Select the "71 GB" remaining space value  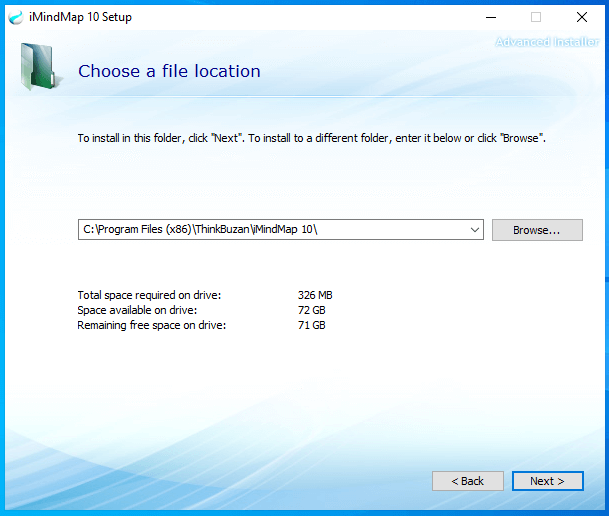tap(311, 325)
